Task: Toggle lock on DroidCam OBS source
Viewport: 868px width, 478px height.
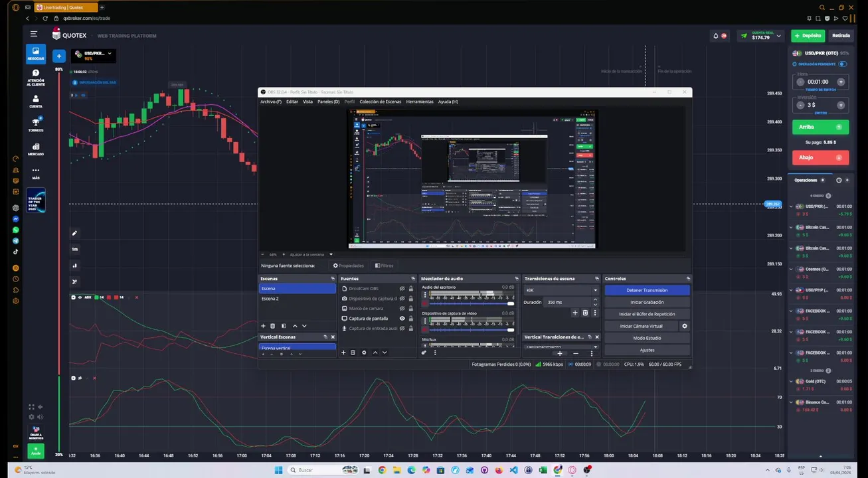Action: pos(410,289)
